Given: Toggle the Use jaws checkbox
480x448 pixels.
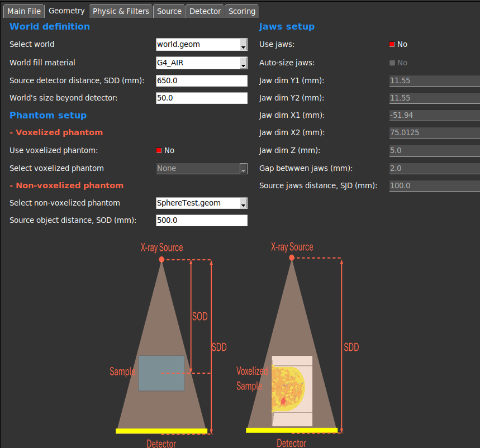Looking at the screenshot, I should pos(392,45).
